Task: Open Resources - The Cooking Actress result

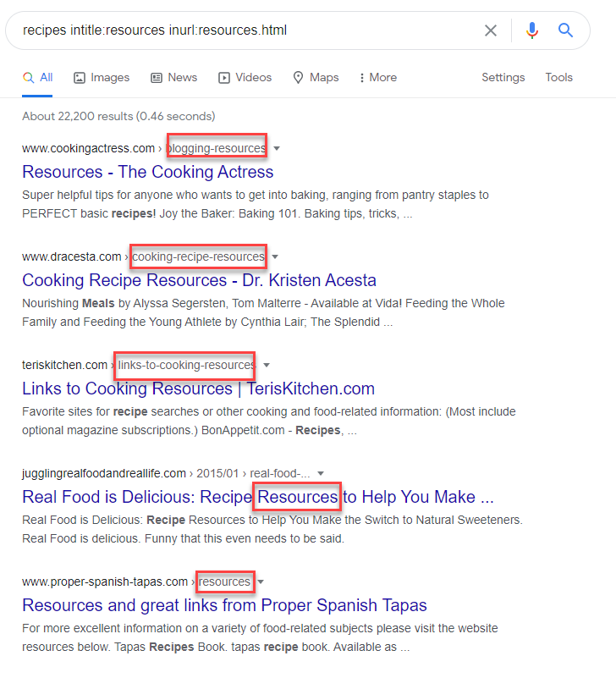Action: point(148,172)
